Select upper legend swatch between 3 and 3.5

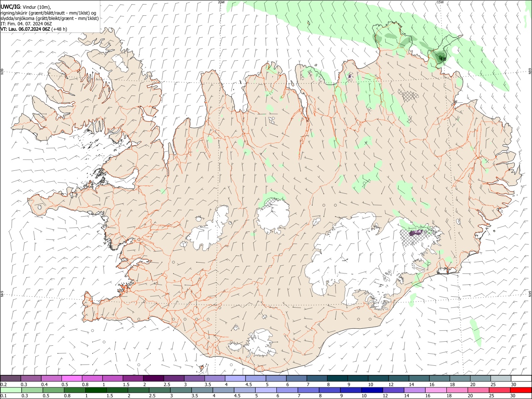(194, 379)
